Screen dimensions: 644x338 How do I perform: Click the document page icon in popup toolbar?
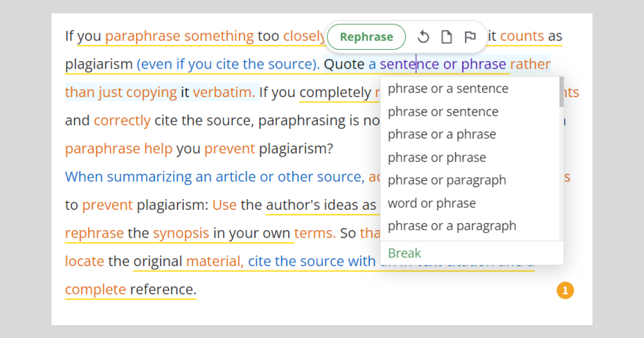[447, 37]
